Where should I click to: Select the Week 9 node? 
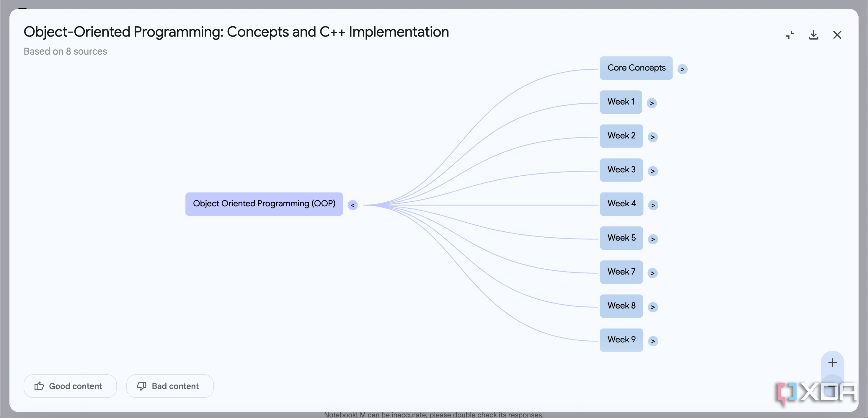[621, 340]
